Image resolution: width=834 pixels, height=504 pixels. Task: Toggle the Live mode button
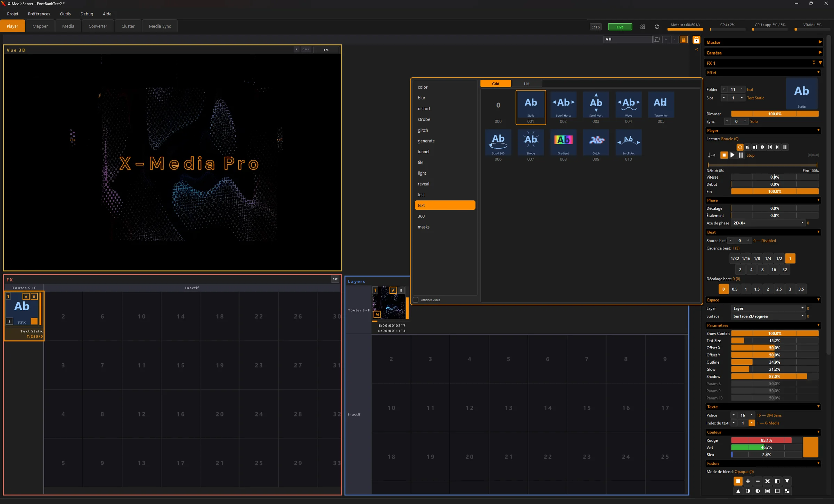(x=620, y=27)
